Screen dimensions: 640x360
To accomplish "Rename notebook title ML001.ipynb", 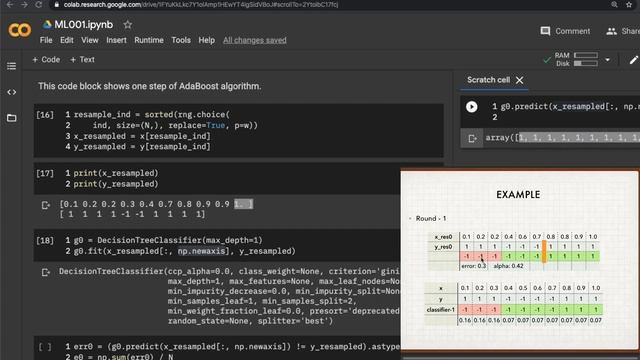I will point(84,24).
